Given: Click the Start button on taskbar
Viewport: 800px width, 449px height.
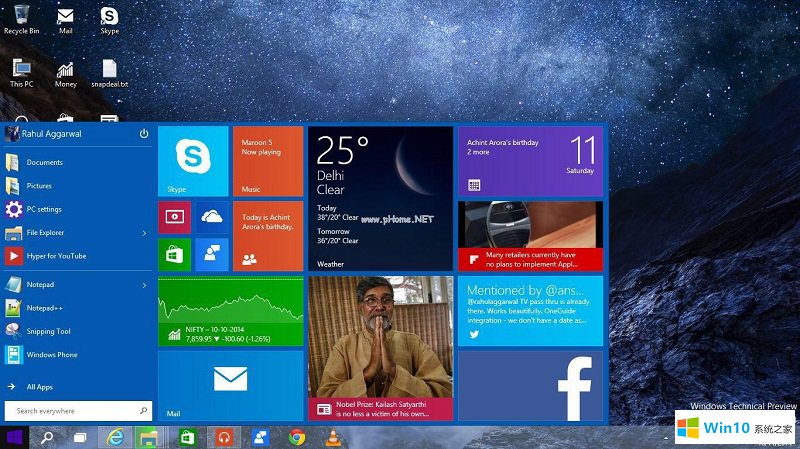Looking at the screenshot, I should [x=14, y=437].
